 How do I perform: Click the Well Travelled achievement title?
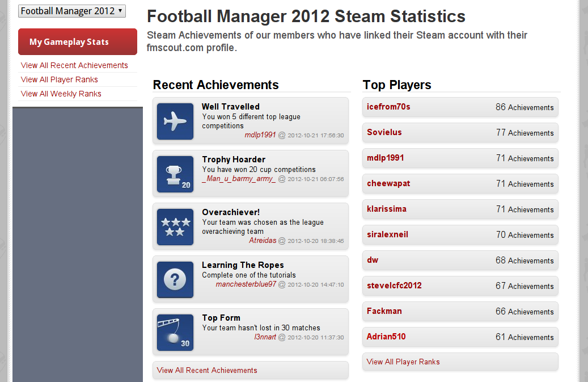click(231, 107)
